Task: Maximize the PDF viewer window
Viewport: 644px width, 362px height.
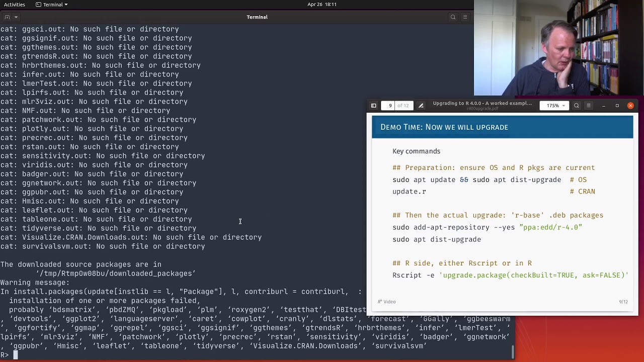Action: tap(617, 106)
